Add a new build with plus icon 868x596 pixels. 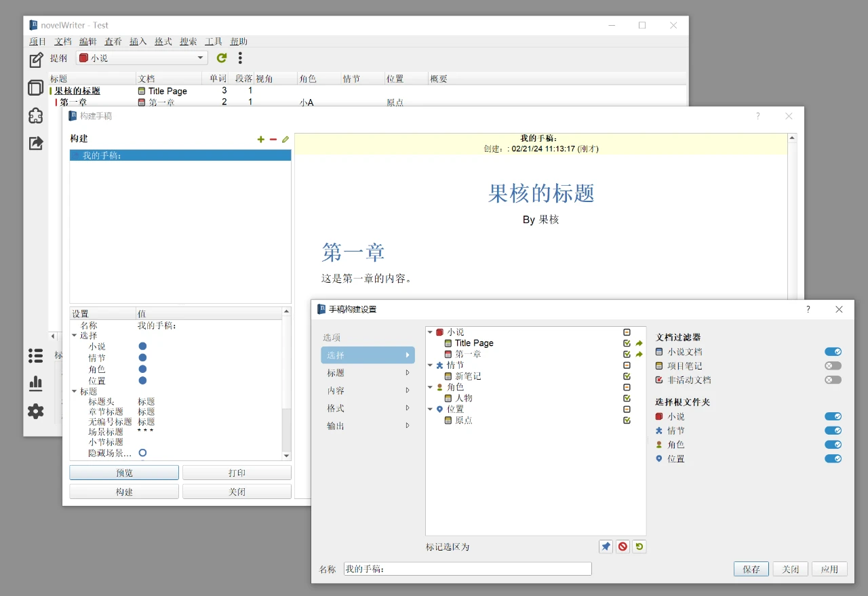tap(261, 139)
